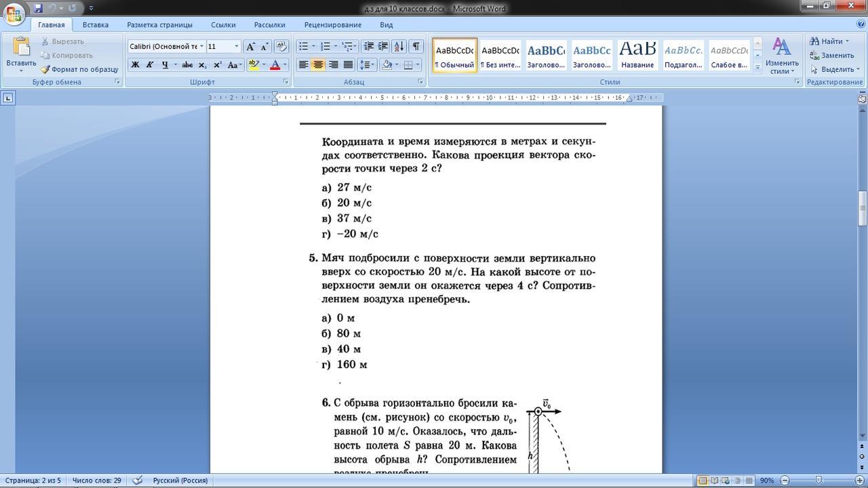
Task: Select print layout view
Action: (703, 481)
